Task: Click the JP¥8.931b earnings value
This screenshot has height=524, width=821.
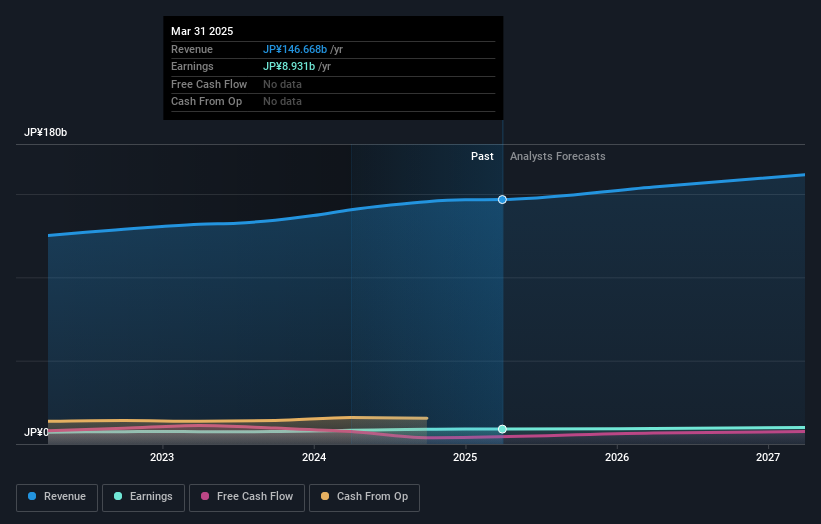Action: pyautogui.click(x=289, y=66)
